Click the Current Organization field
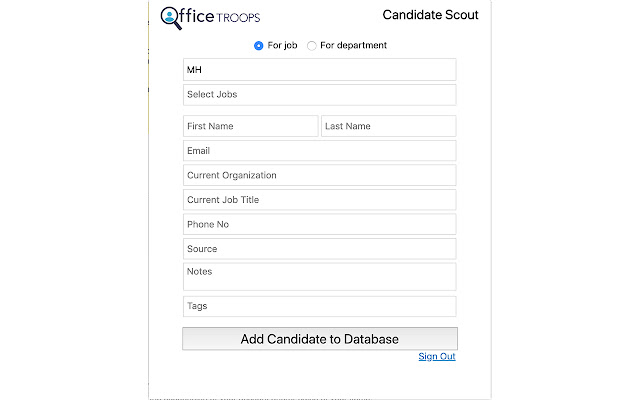 tap(319, 175)
